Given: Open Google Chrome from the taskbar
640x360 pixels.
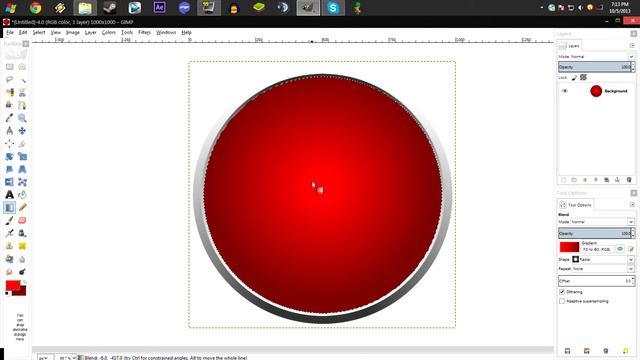Looking at the screenshot, I should click(x=36, y=8).
